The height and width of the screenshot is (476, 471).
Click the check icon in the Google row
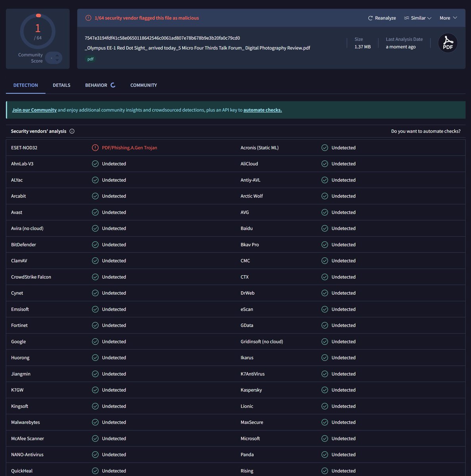pos(95,342)
